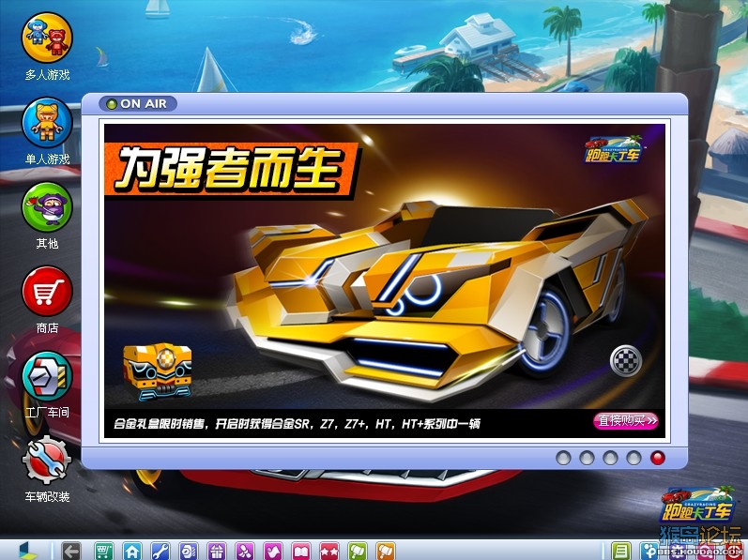Click the red two-stars toolbar icon
Viewport: 748px width, 560px height.
click(x=329, y=552)
